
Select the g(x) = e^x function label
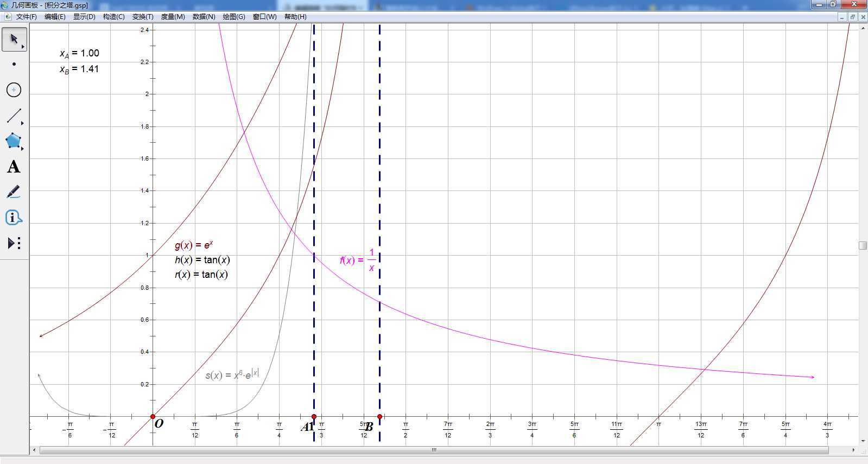pos(194,245)
